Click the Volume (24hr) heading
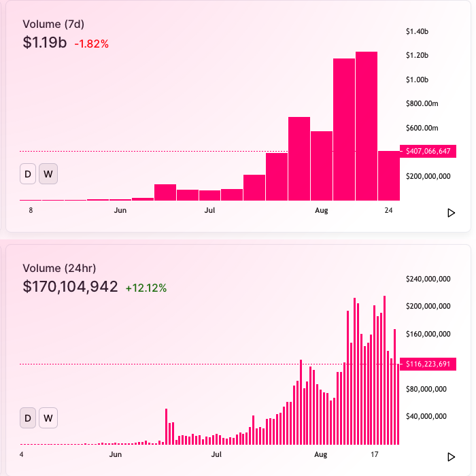476x476 pixels. coord(59,268)
